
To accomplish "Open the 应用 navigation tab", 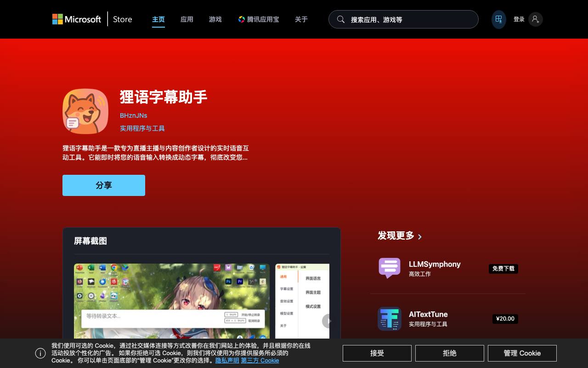I will 187,19.
